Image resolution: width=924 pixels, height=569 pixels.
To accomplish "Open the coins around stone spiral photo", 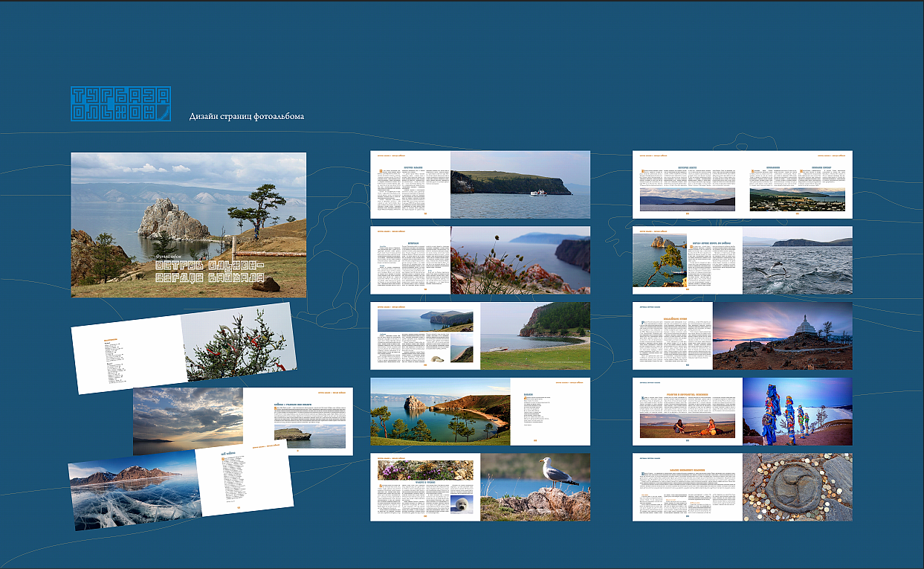I will coord(798,487).
